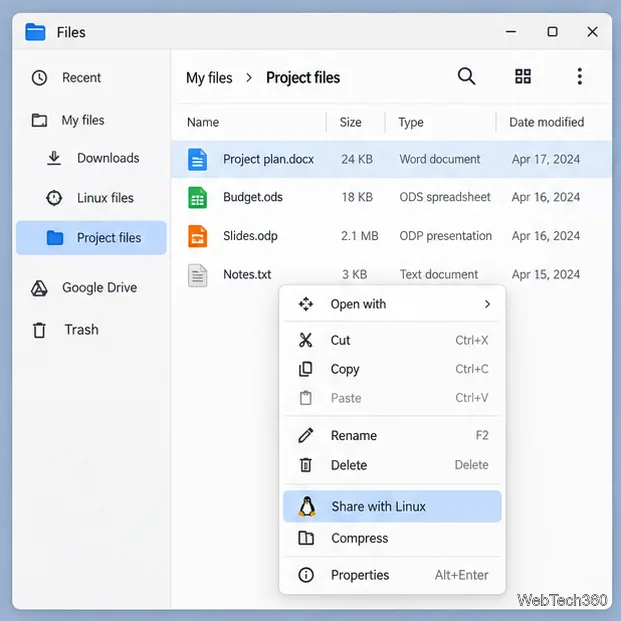This screenshot has width=621, height=621.
Task: Click the Rename pencil icon
Action: 306,436
